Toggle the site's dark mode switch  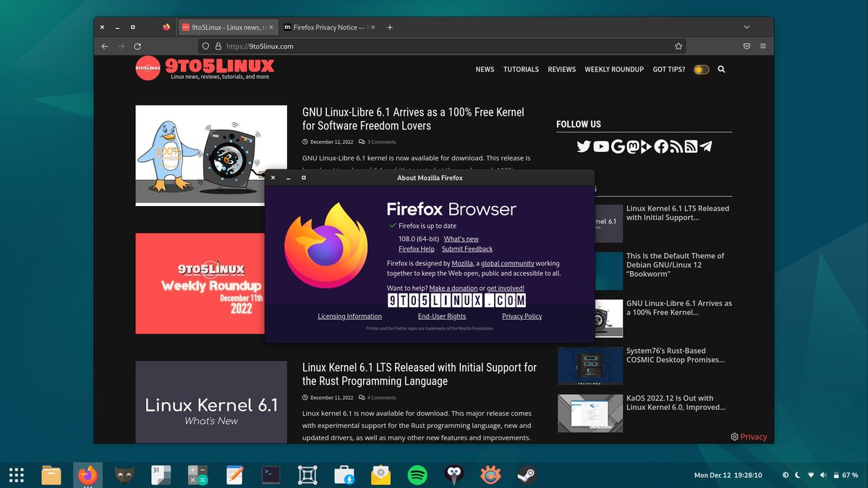pos(701,69)
